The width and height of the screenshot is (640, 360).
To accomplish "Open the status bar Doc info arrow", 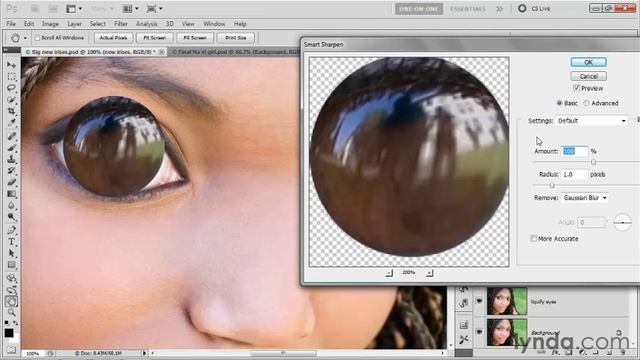I will pyautogui.click(x=144, y=353).
